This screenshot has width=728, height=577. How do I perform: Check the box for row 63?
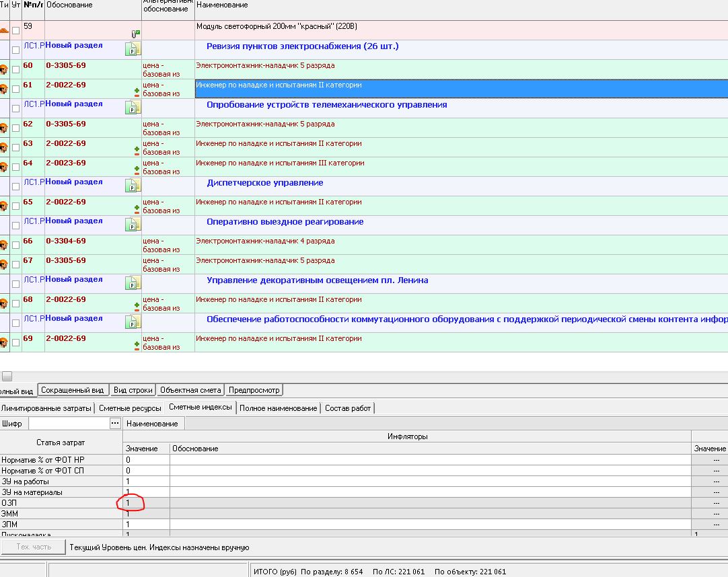16,148
